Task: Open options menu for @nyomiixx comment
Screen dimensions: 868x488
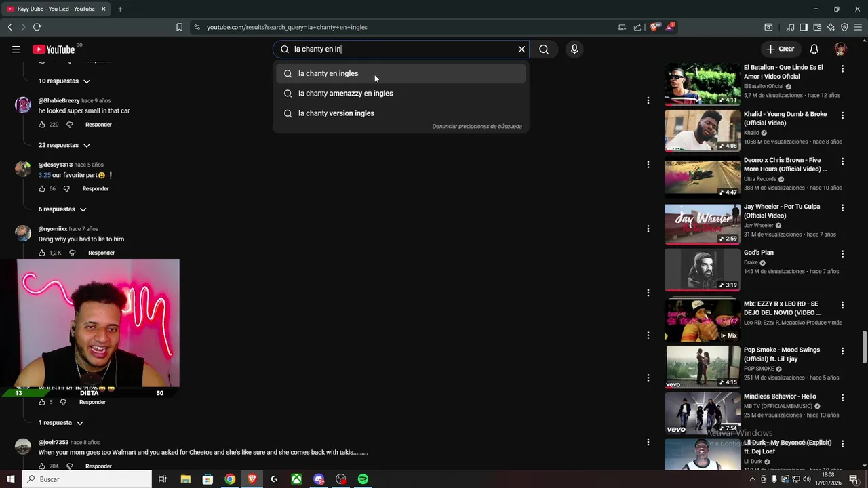Action: [x=648, y=228]
